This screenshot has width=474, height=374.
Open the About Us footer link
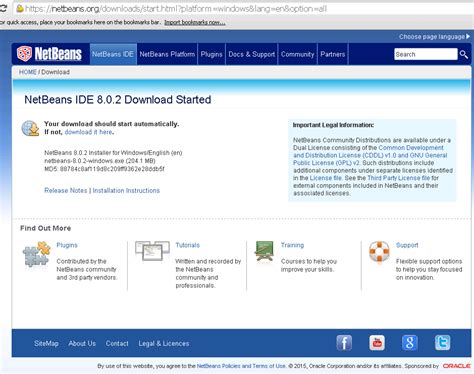(x=82, y=343)
